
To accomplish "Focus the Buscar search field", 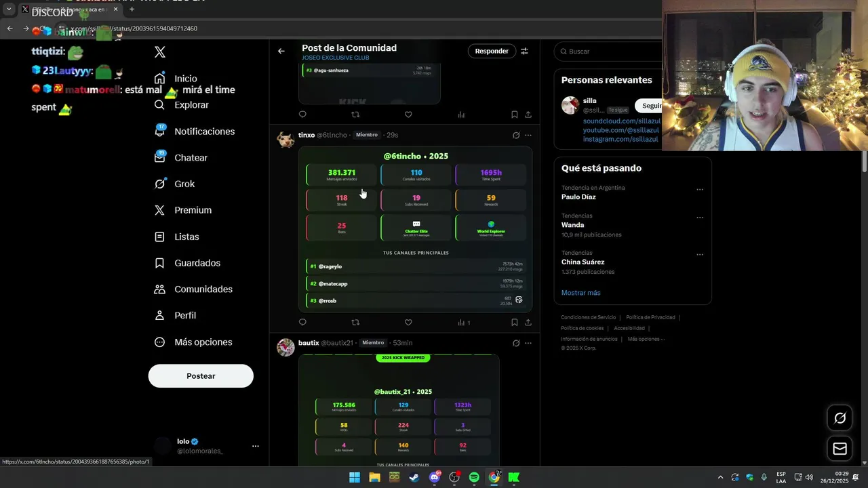I will (x=610, y=52).
